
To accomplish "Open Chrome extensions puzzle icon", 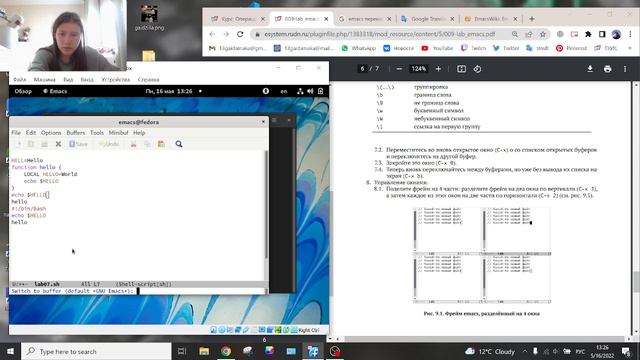I will coord(588,34).
